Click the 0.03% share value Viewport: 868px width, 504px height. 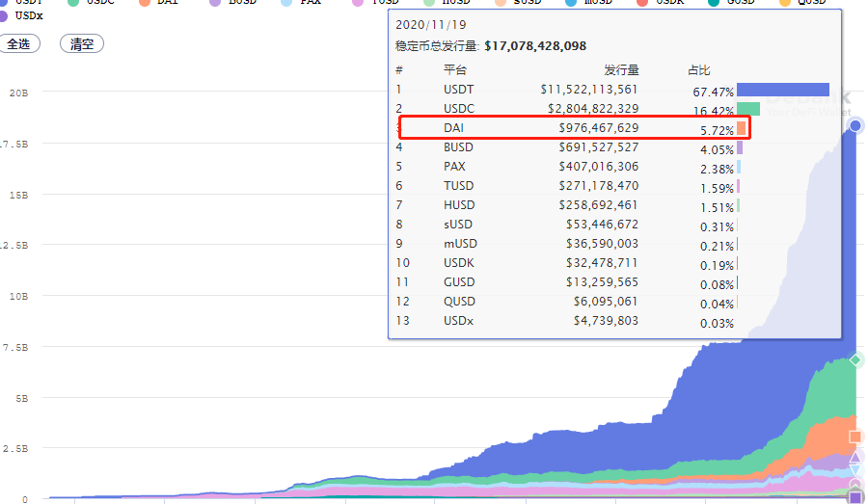point(717,324)
